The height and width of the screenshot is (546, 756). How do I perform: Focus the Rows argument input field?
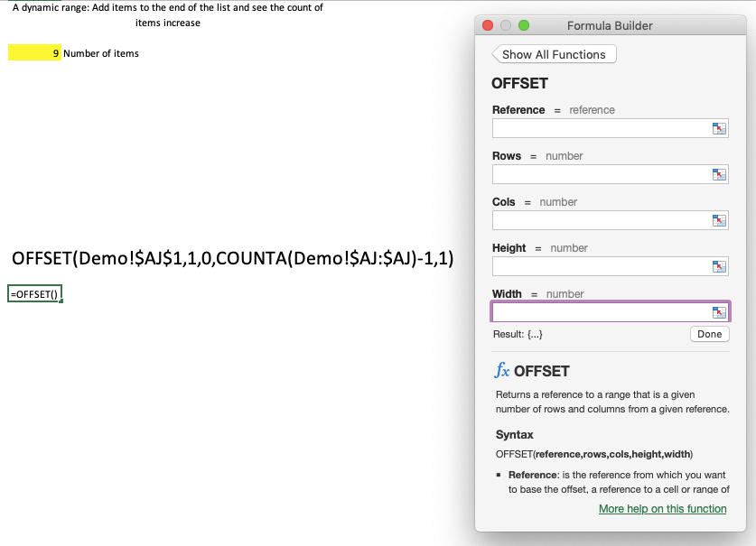click(602, 174)
